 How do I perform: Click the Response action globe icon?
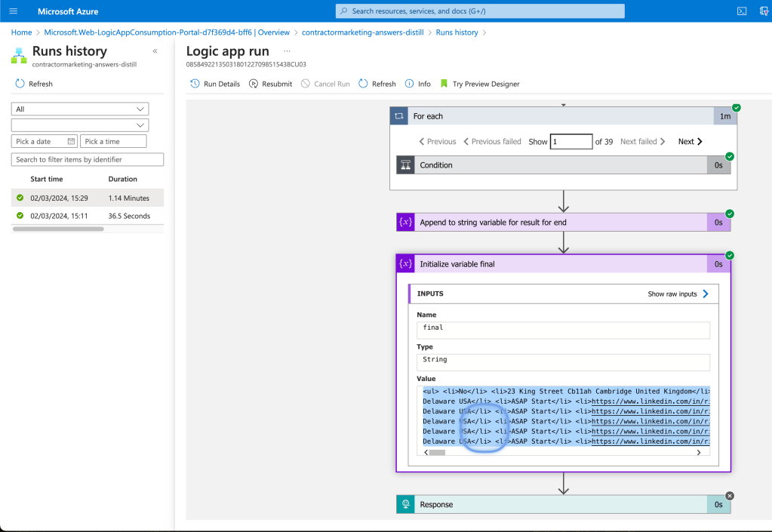pos(405,504)
